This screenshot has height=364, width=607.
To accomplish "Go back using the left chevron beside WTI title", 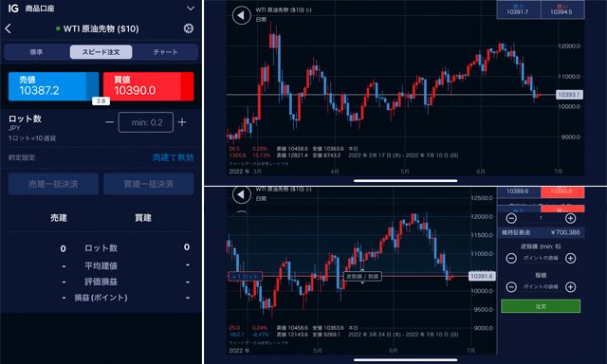I will (9, 28).
